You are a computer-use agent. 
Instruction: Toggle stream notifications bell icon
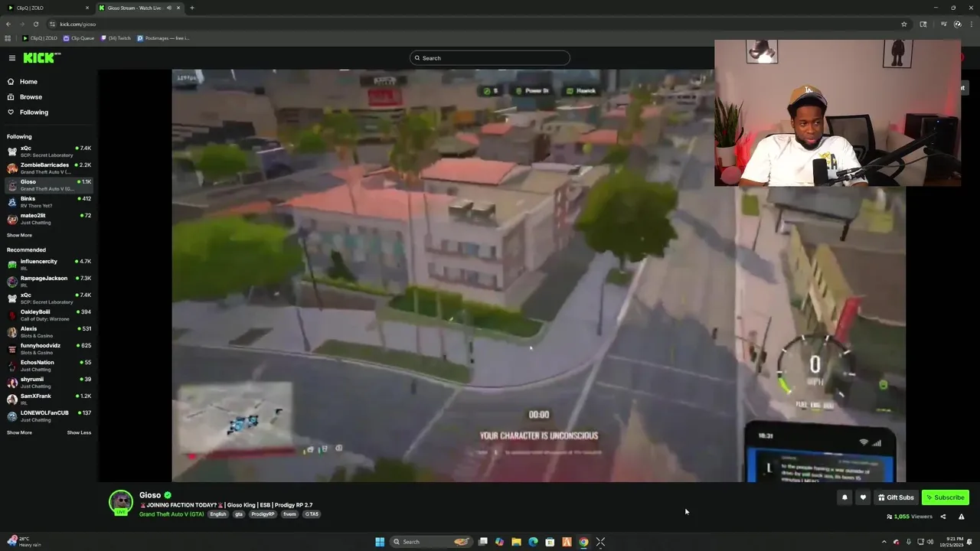click(x=844, y=497)
